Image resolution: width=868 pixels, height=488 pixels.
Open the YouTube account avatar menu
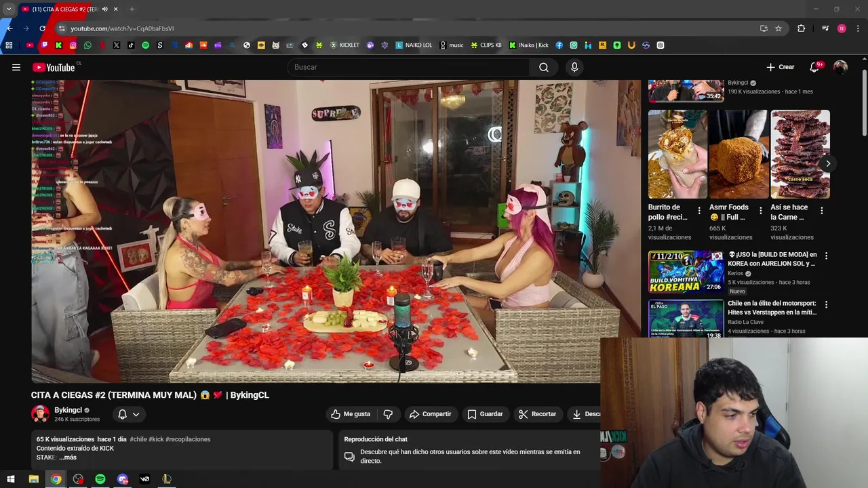pyautogui.click(x=840, y=67)
